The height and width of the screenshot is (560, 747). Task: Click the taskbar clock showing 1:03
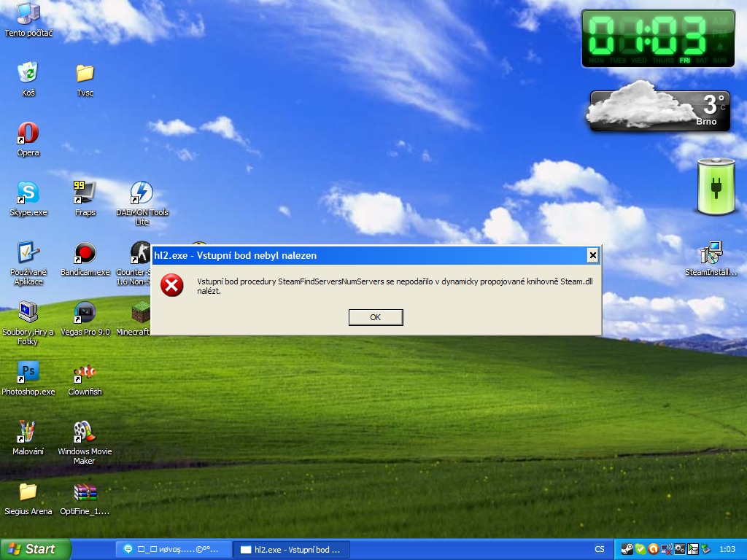pos(727,549)
